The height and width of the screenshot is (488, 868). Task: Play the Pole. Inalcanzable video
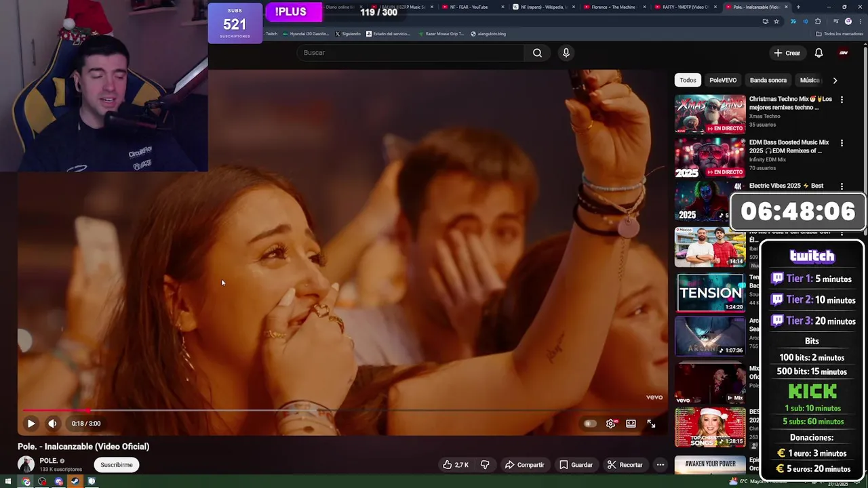coord(31,424)
